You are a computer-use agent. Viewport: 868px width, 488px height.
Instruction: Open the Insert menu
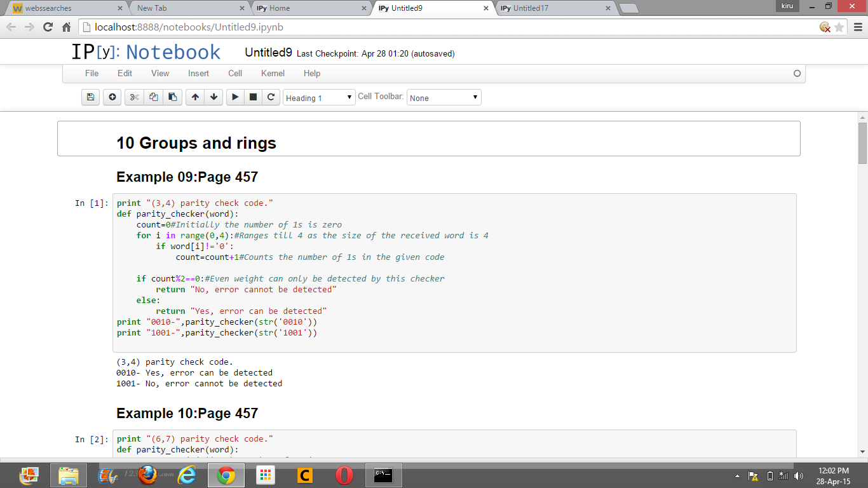click(x=198, y=73)
